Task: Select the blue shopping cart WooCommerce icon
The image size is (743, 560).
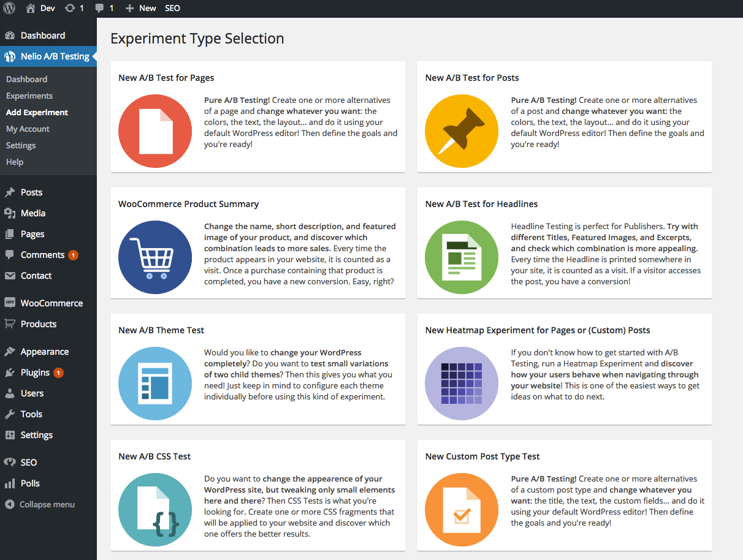Action: (155, 257)
